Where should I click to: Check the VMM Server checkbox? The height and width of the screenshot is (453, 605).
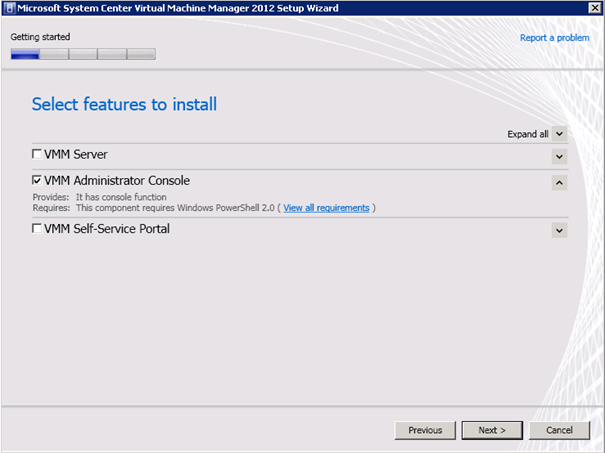click(x=37, y=154)
